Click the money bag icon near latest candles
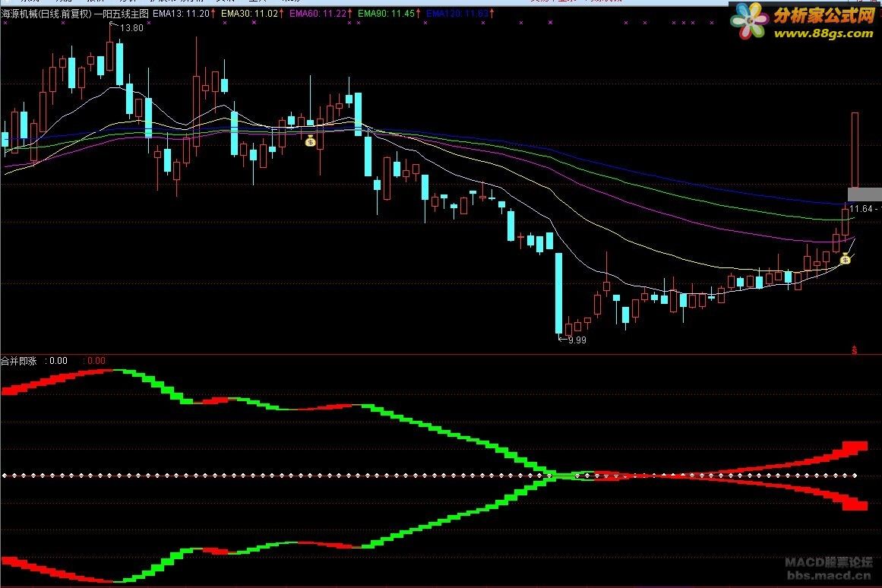The width and height of the screenshot is (882, 588). (x=845, y=259)
